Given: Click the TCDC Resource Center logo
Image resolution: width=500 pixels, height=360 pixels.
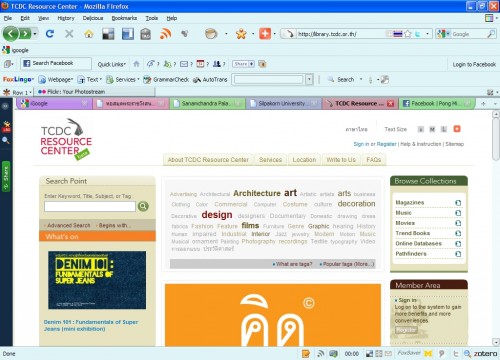Looking at the screenshot, I should (65, 140).
